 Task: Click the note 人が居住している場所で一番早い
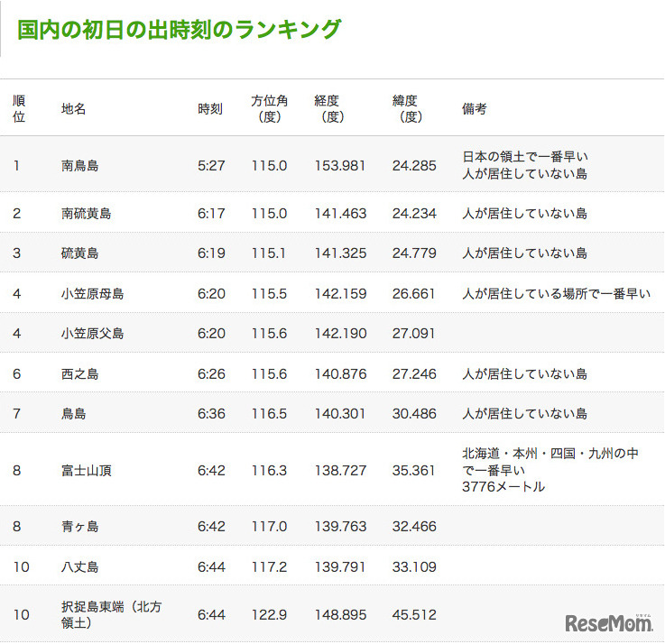[x=557, y=293]
